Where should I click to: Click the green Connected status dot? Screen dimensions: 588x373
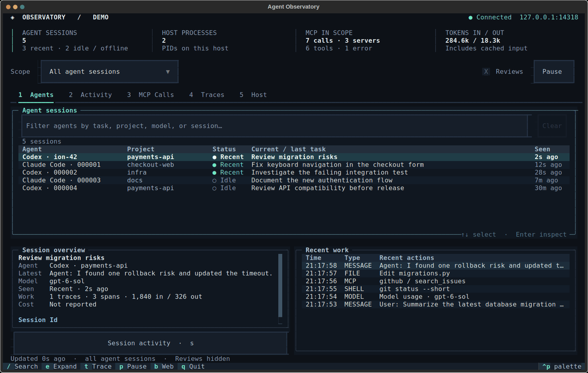pyautogui.click(x=470, y=18)
